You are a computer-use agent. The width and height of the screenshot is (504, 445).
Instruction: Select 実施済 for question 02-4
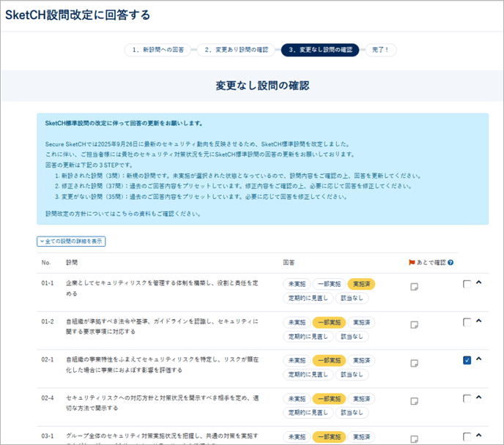(x=361, y=399)
